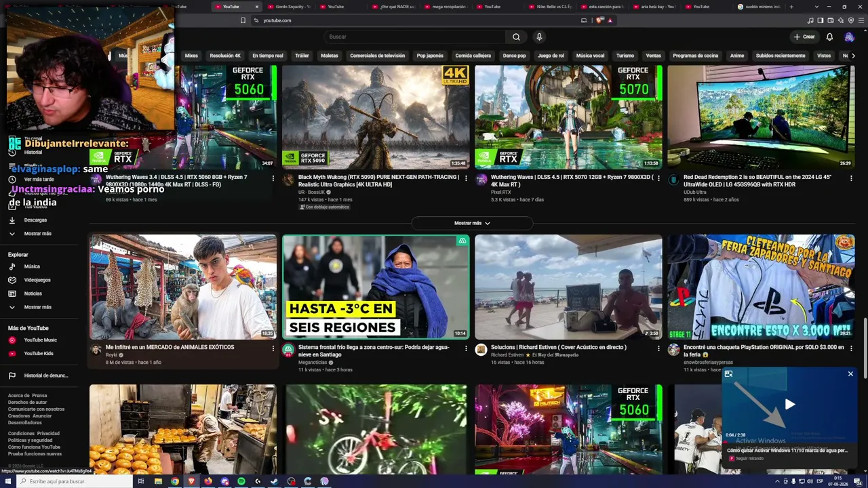868x488 pixels.
Task: Open the UR - BossUK channel link
Action: click(312, 192)
